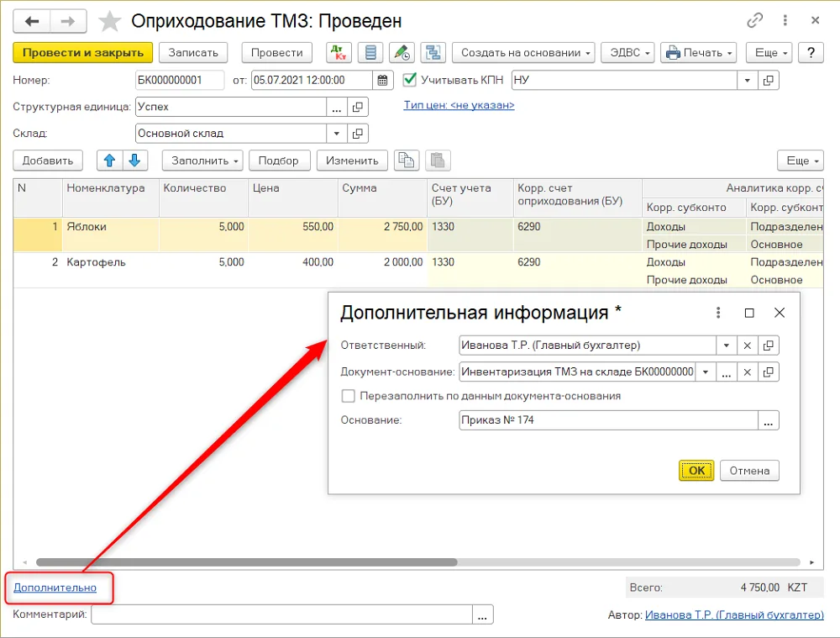This screenshot has width=840, height=638.
Task: Open the Дополнительно link
Action: click(x=55, y=588)
